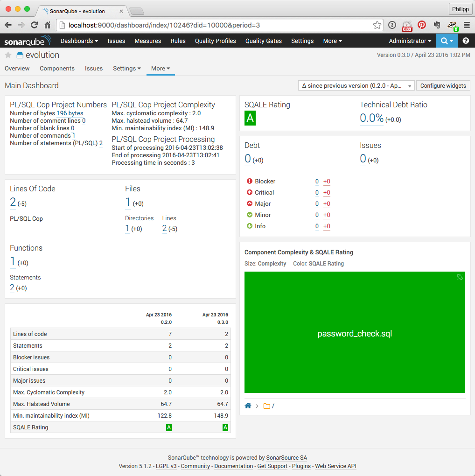The width and height of the screenshot is (475, 476).
Task: Click the Number of statements (PL/SQL) value 2
Action: (x=101, y=143)
